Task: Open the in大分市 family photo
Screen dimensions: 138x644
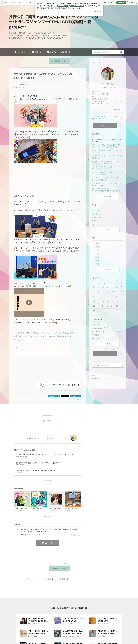Action: tap(36, 115)
